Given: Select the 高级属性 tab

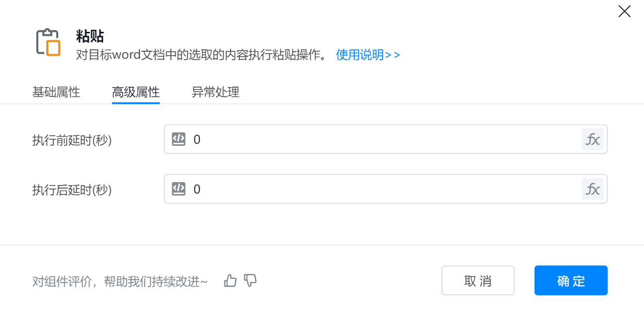Looking at the screenshot, I should point(136,92).
